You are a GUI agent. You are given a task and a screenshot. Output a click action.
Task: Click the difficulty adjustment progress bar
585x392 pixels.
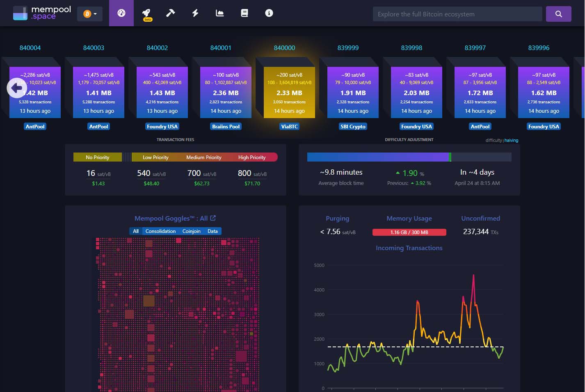(409, 157)
